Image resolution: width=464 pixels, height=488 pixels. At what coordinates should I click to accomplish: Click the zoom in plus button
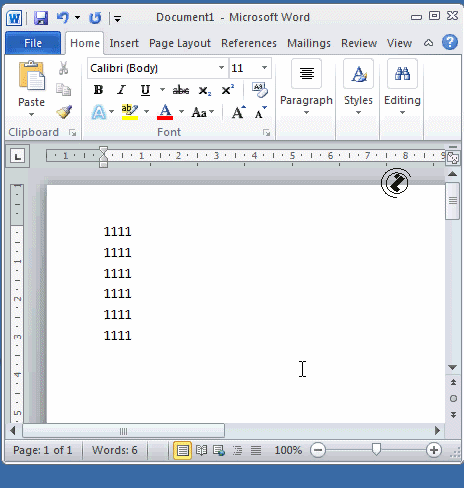pyautogui.click(x=434, y=450)
